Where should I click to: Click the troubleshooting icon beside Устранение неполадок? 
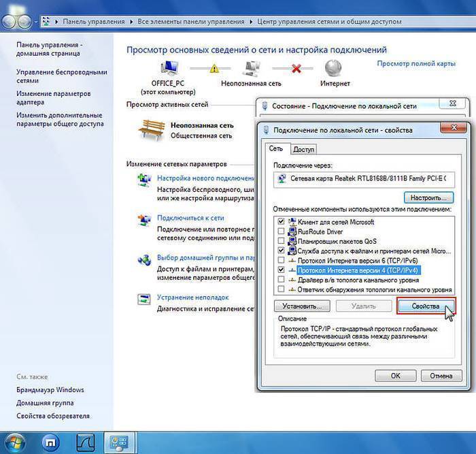[144, 299]
